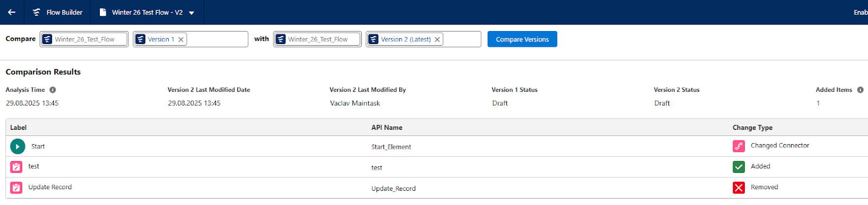Screen dimensions: 868x205
Task: Select the test label in the results table
Action: [34, 166]
